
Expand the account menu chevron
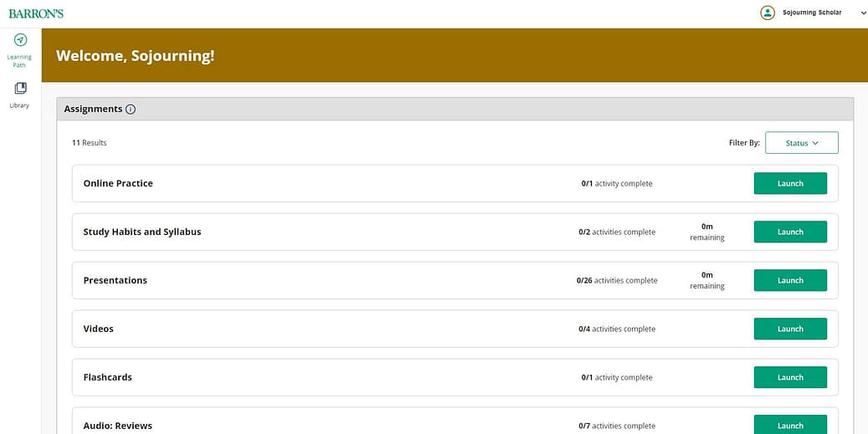coord(863,13)
